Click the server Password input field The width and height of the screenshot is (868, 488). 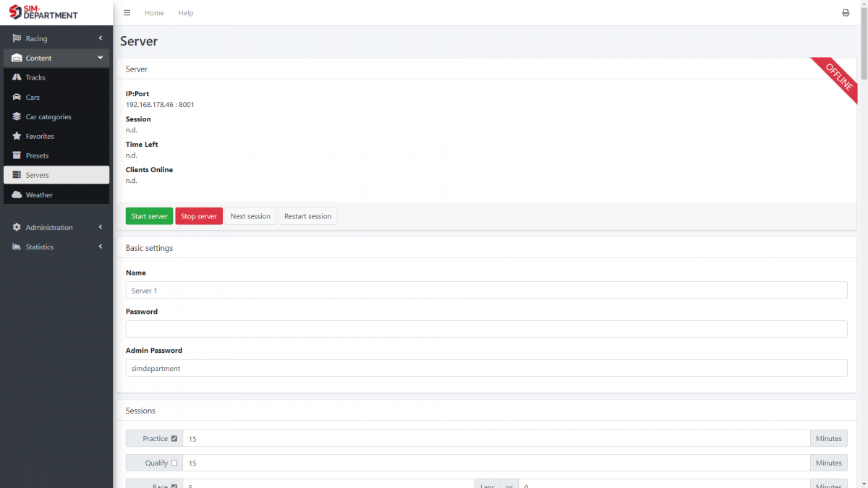[x=486, y=329]
